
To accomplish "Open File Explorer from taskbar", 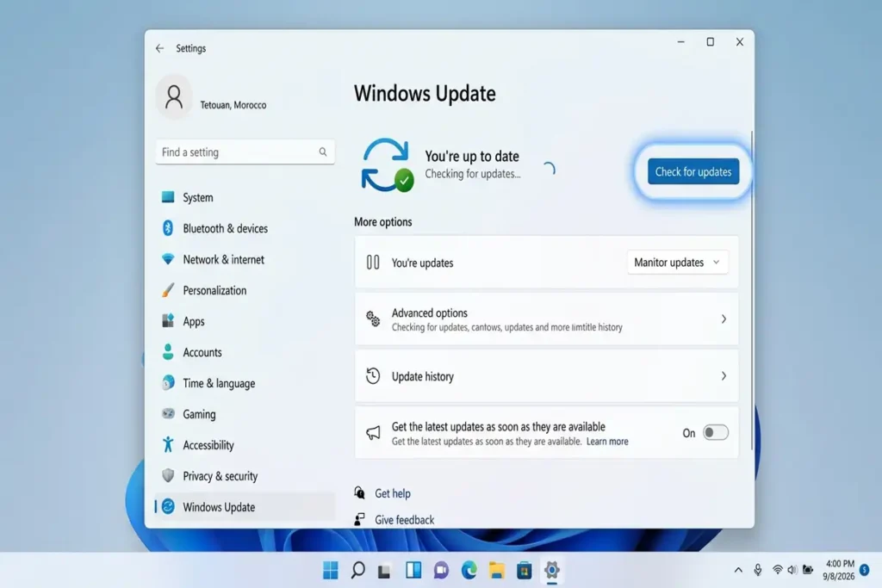I will click(497, 570).
